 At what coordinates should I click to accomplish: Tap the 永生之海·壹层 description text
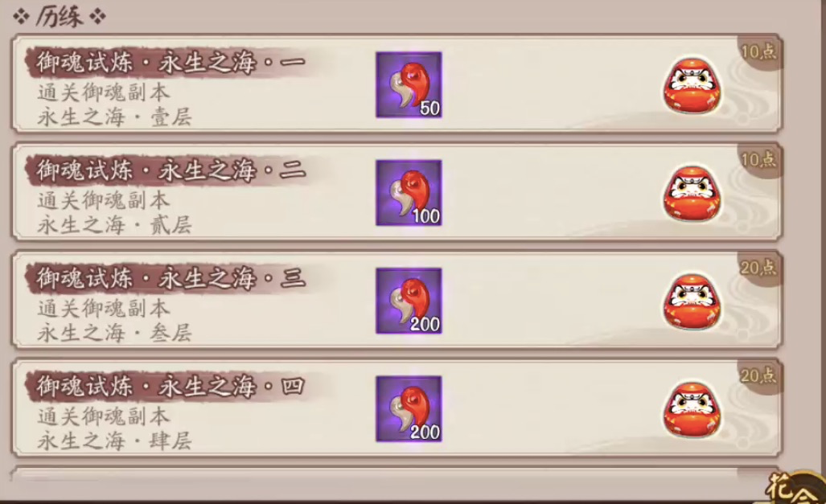[114, 117]
